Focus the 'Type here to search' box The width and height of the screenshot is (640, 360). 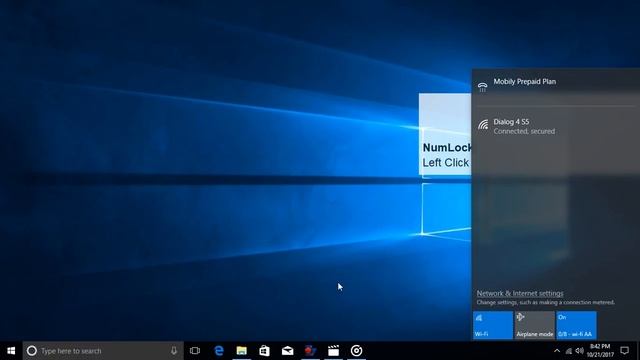click(x=103, y=351)
